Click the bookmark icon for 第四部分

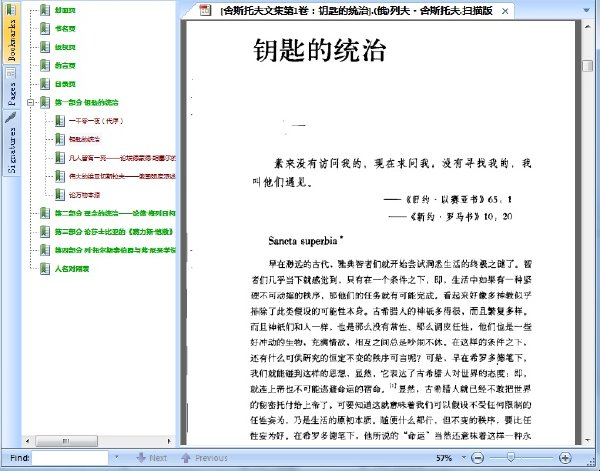coord(45,250)
